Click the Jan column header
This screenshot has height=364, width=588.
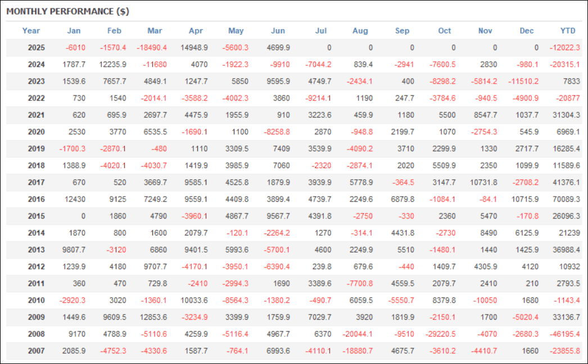(74, 31)
